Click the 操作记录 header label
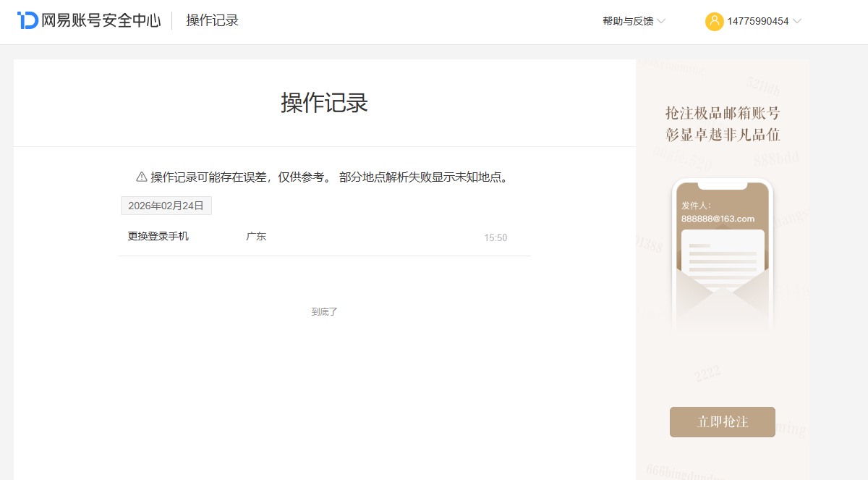 coord(212,20)
